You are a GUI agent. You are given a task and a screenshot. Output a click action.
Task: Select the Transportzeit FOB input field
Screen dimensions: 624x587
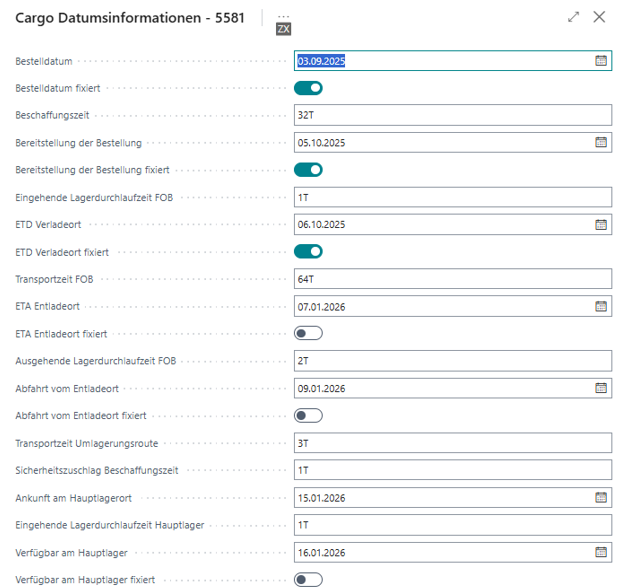pyautogui.click(x=452, y=279)
